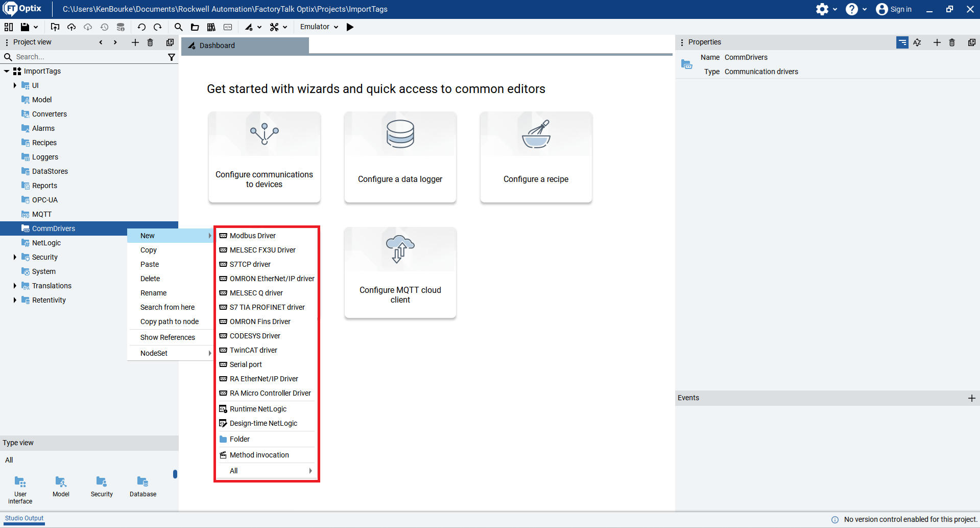Undo the last action

(141, 27)
